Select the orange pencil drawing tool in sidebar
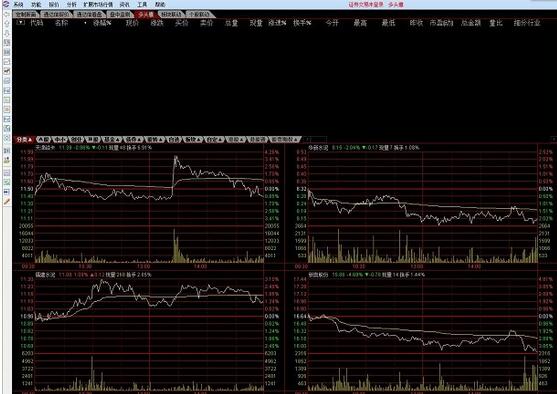The height and width of the screenshot is (394, 557). coord(7,201)
